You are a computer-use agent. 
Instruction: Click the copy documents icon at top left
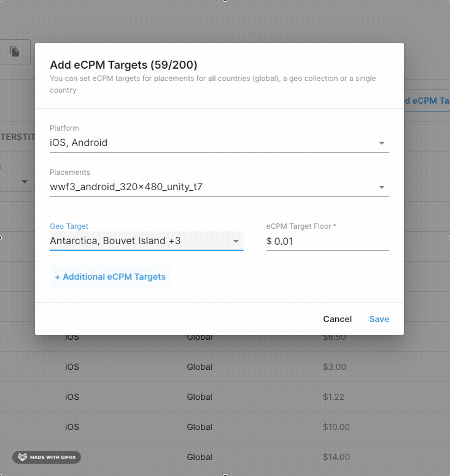click(x=15, y=52)
